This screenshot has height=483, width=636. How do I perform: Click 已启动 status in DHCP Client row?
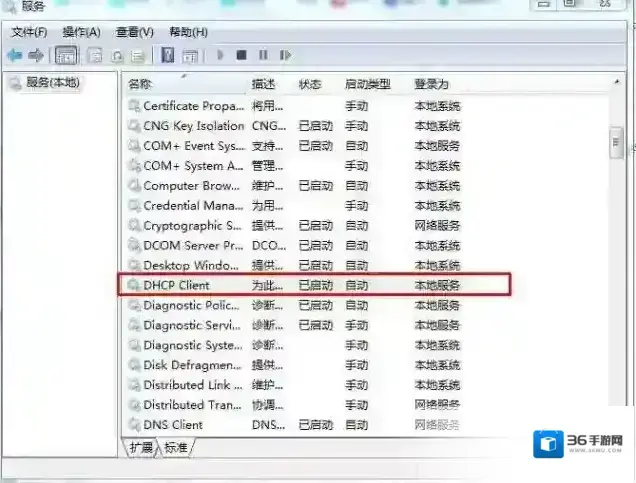pos(316,285)
